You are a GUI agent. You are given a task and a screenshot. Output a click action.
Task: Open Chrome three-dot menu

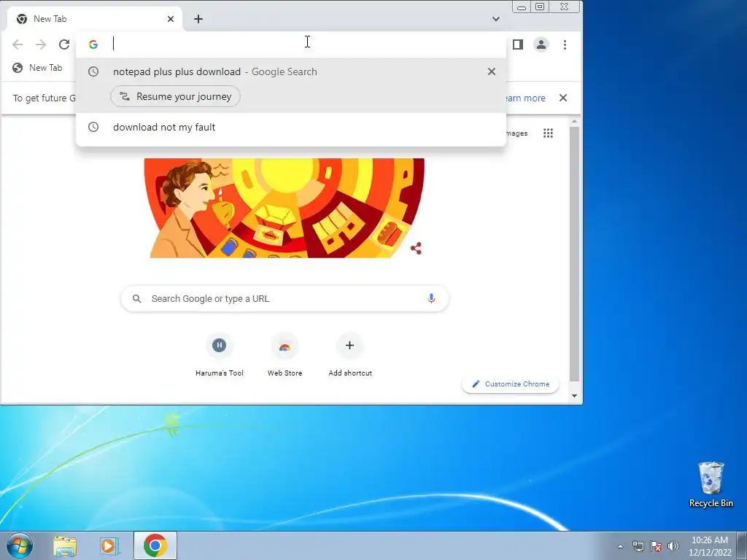pos(565,44)
